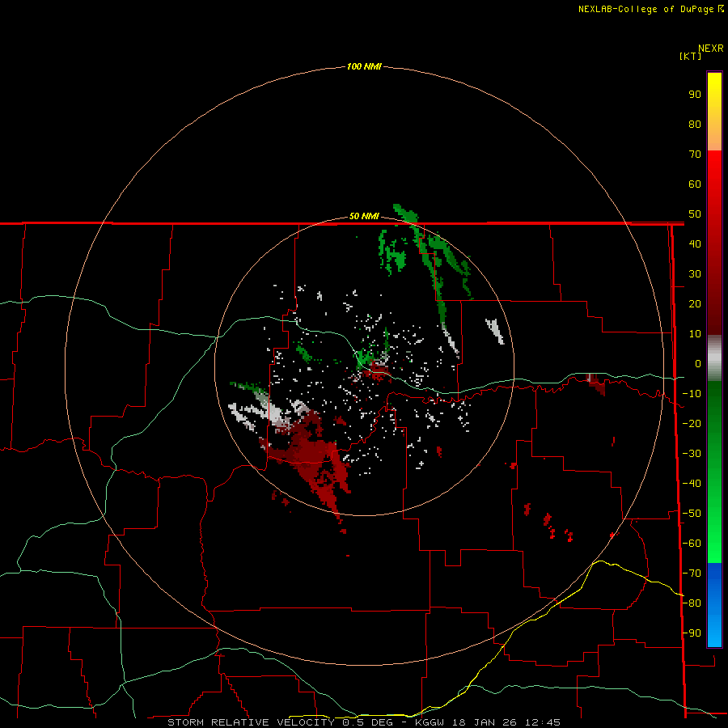This screenshot has width=728, height=728.
Task: Click the 60 value on the velocity scale
Action: pos(695,184)
